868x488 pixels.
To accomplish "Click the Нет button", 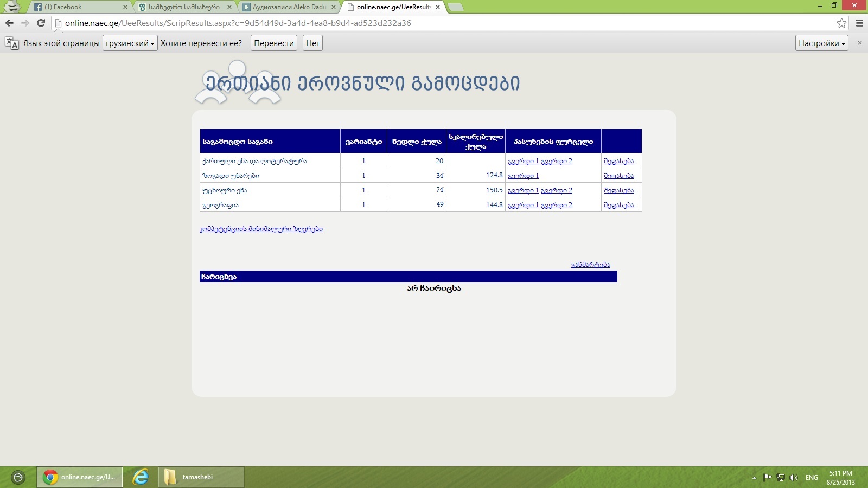I will coord(313,43).
